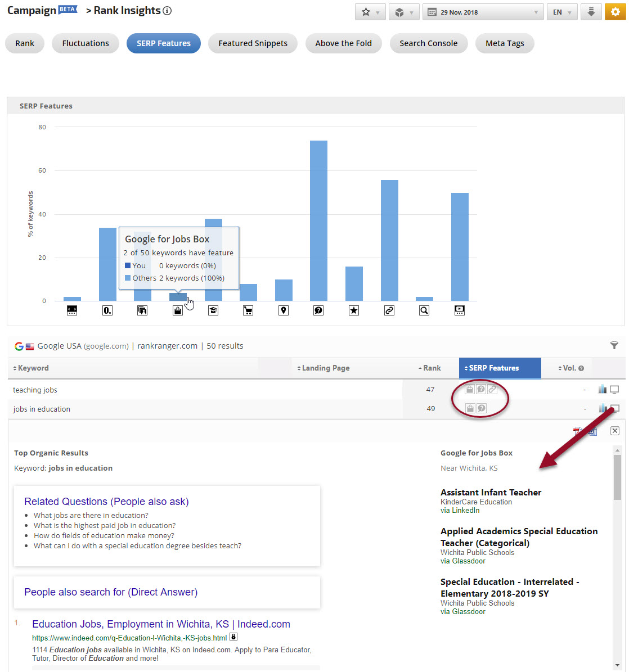Open Related Questions (People also ask) link
Viewport: 629px width, 672px height.
[106, 502]
